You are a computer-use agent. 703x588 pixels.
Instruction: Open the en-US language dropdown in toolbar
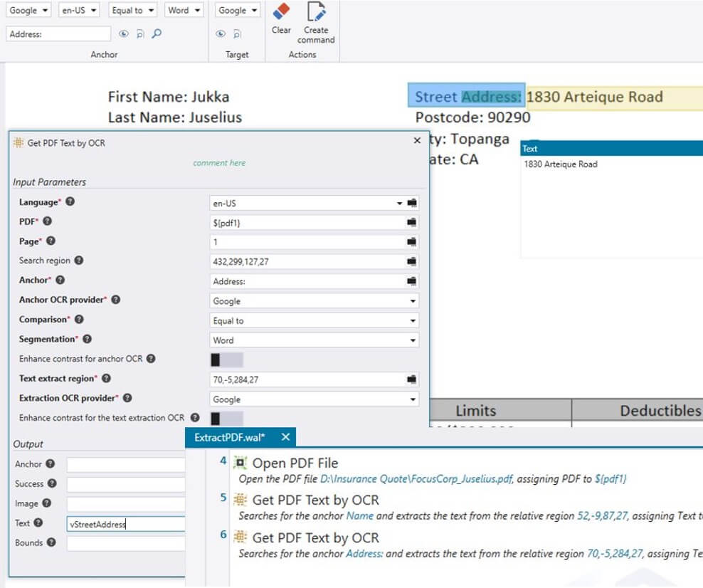point(79,10)
